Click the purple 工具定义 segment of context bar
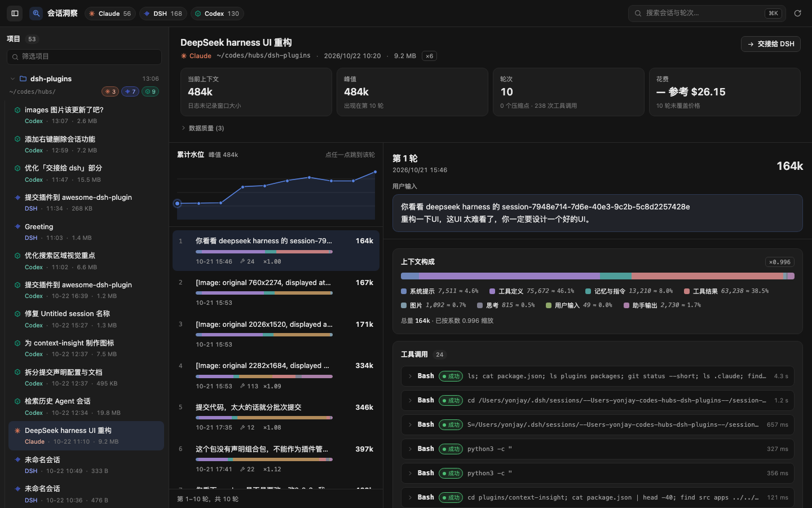812x508 pixels. click(x=509, y=276)
